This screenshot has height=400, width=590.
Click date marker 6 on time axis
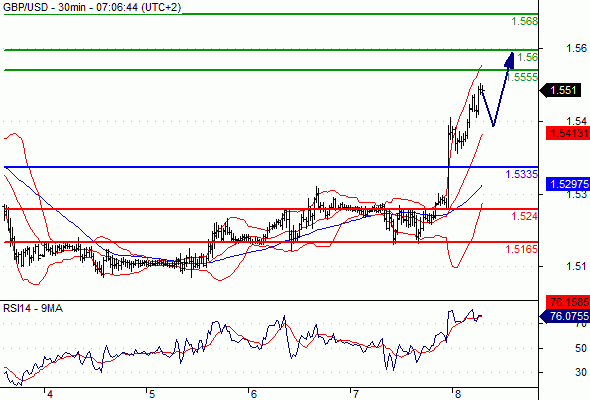254,394
